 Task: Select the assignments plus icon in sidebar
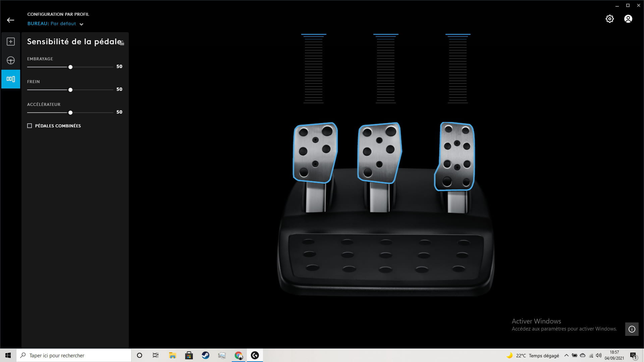11,42
